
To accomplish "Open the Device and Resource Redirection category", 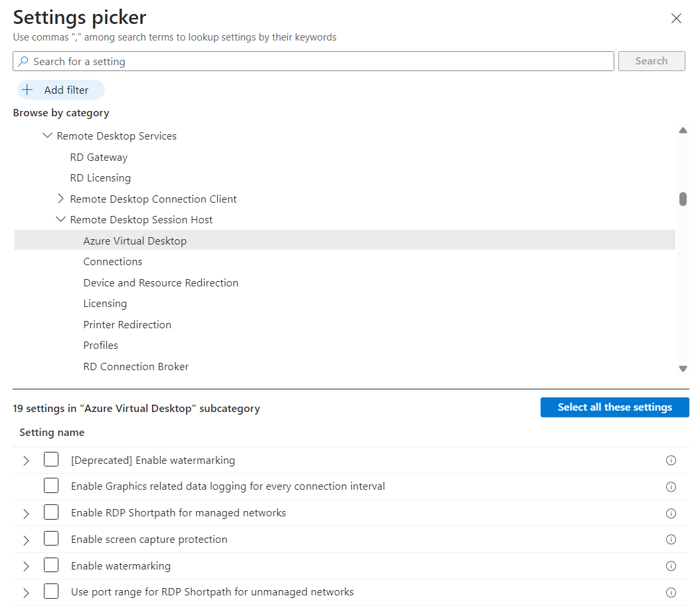I will tap(161, 282).
